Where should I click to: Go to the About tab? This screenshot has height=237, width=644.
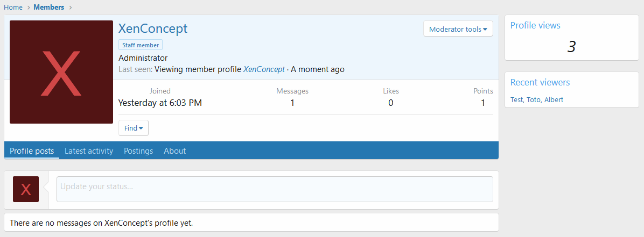(174, 151)
